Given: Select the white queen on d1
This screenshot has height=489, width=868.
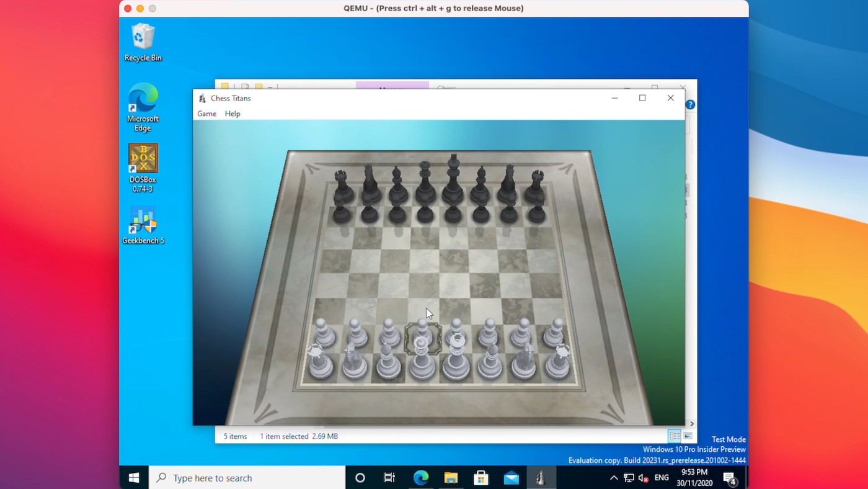Looking at the screenshot, I should click(422, 359).
